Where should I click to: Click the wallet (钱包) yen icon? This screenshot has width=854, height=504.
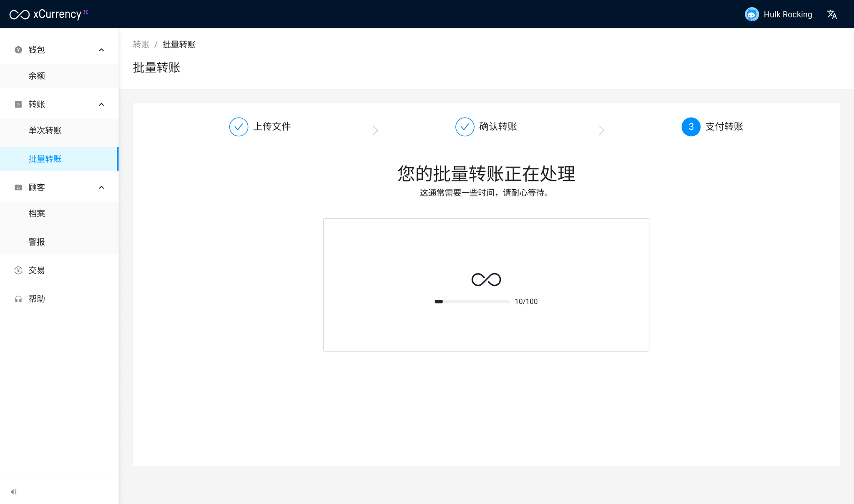click(x=18, y=50)
